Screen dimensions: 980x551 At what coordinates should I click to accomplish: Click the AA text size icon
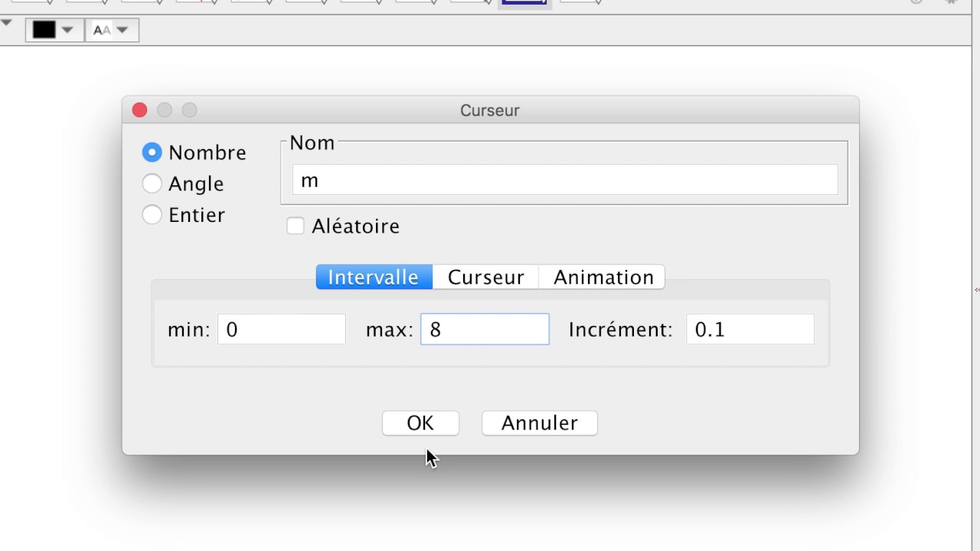coord(101,31)
